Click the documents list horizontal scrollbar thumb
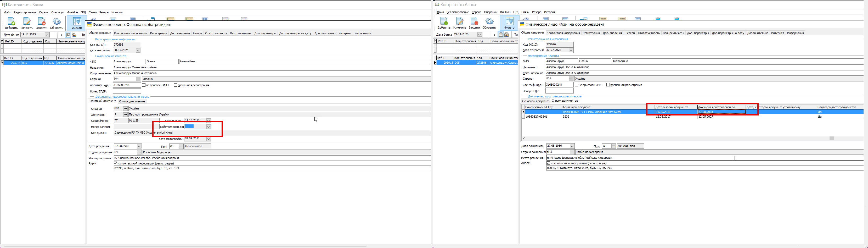Screen dimensions: 868x248 tap(832, 139)
